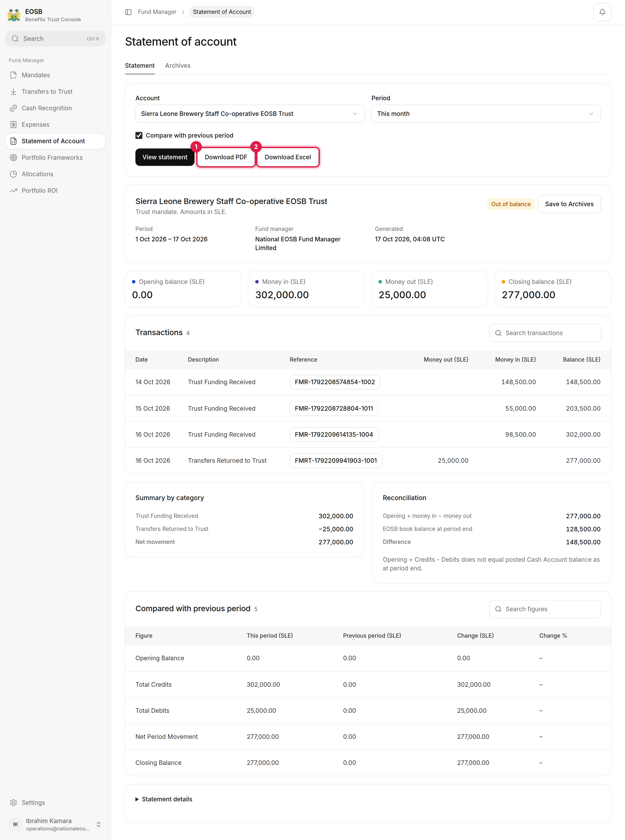The image size is (625, 840).
Task: Focus the Search figures field
Action: click(545, 609)
